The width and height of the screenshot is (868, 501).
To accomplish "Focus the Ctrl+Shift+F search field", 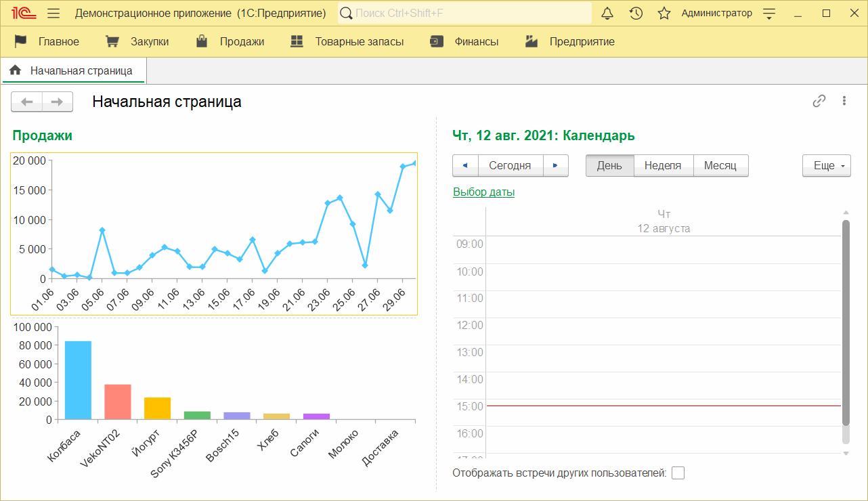I will [465, 14].
